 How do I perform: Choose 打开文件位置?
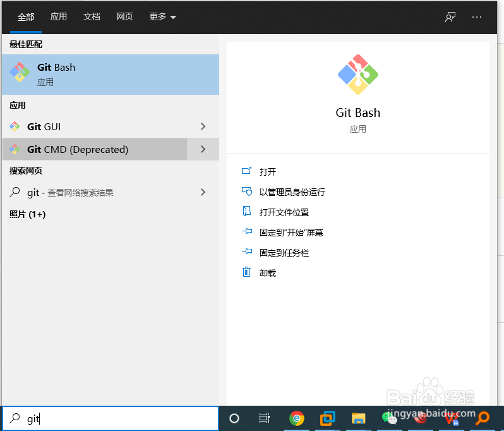tap(284, 212)
